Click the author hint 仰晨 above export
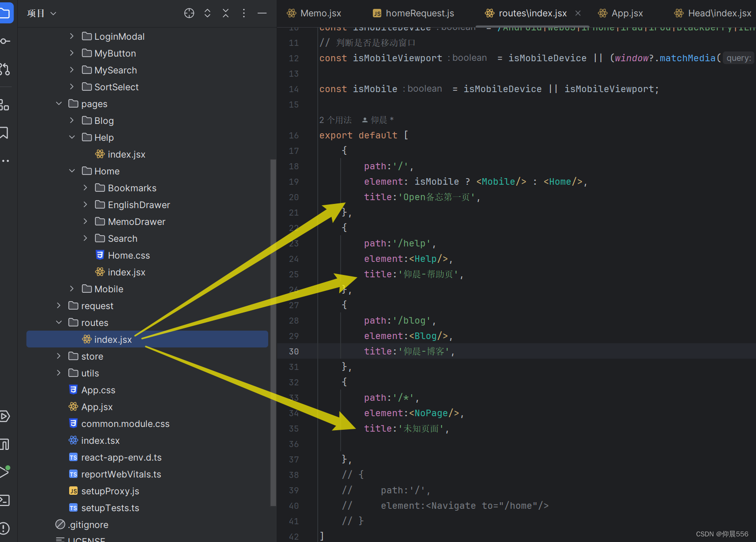 (378, 120)
